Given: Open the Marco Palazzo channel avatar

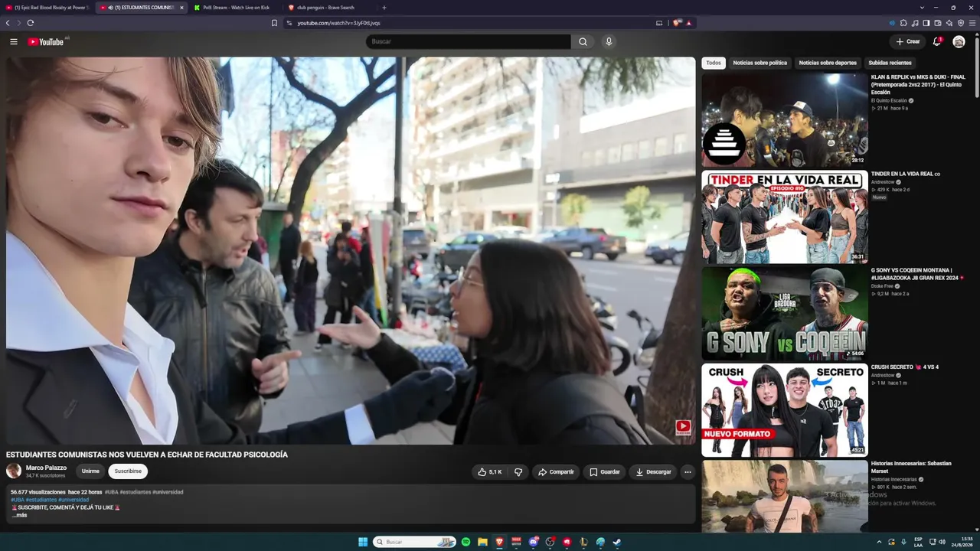Looking at the screenshot, I should pyautogui.click(x=14, y=471).
